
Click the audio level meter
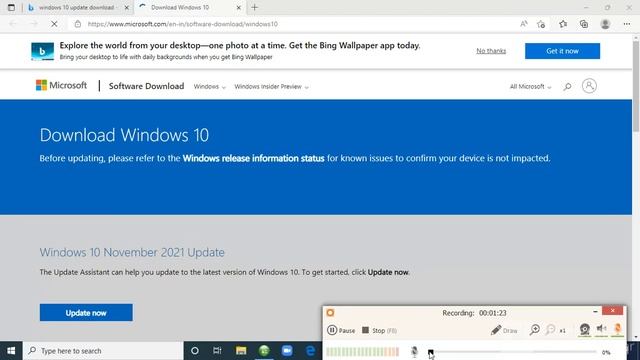coord(362,351)
